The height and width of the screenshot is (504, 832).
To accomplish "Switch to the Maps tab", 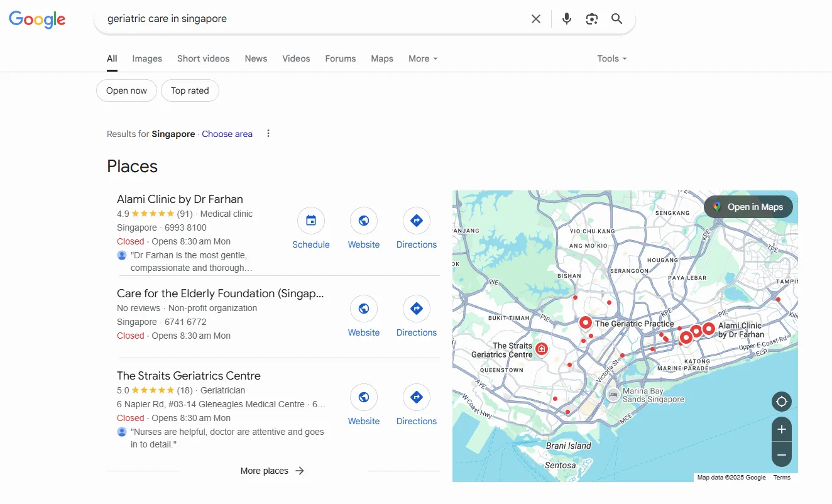I will (382, 58).
